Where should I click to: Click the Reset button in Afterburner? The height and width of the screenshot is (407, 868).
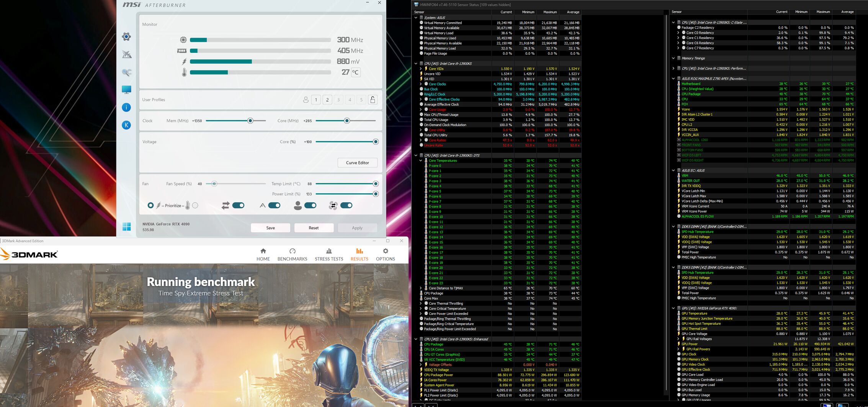314,228
